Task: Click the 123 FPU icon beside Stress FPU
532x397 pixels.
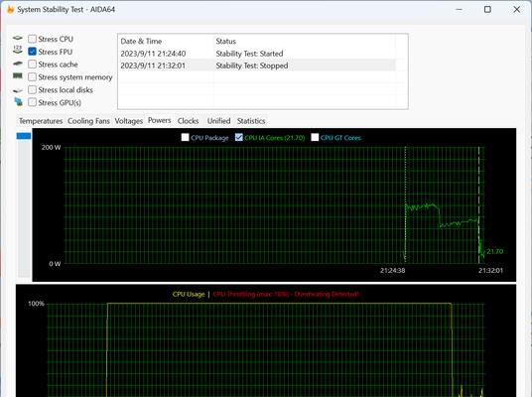Action: point(18,50)
